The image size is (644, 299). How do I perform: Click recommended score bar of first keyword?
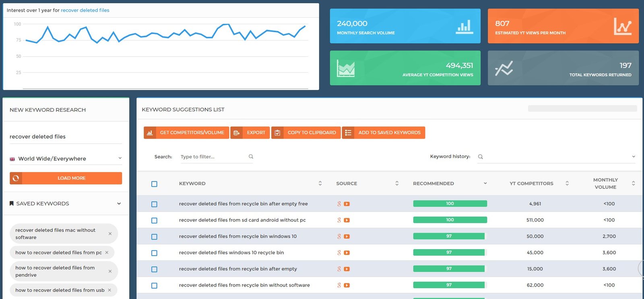[450, 204]
